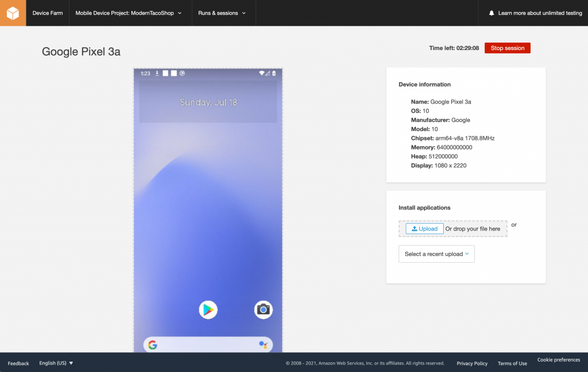Screen dimensions: 588x372
Task: Open the Mobile Device Project: ModernTacoShop dropdown
Action: click(x=127, y=13)
